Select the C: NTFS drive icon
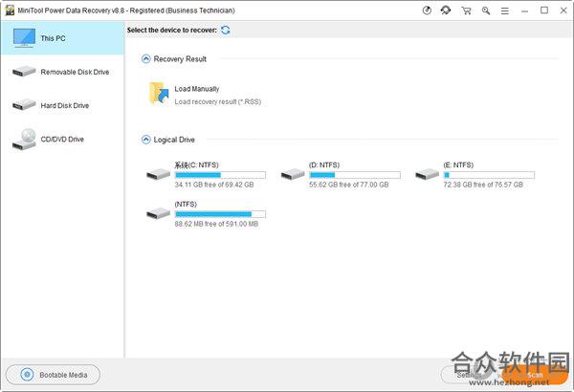 pyautogui.click(x=158, y=174)
